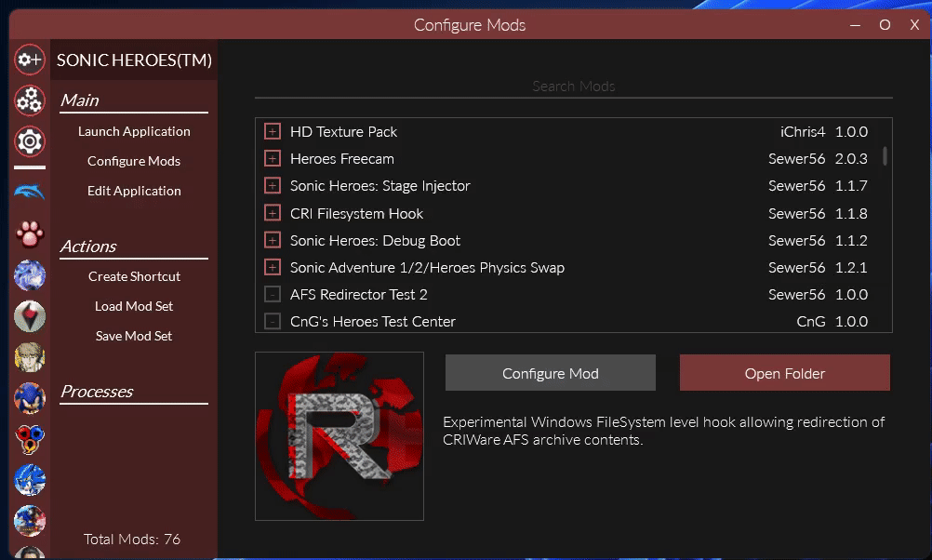The height and width of the screenshot is (560, 932).
Task: Select the blonde anime character application icon
Action: (x=30, y=357)
